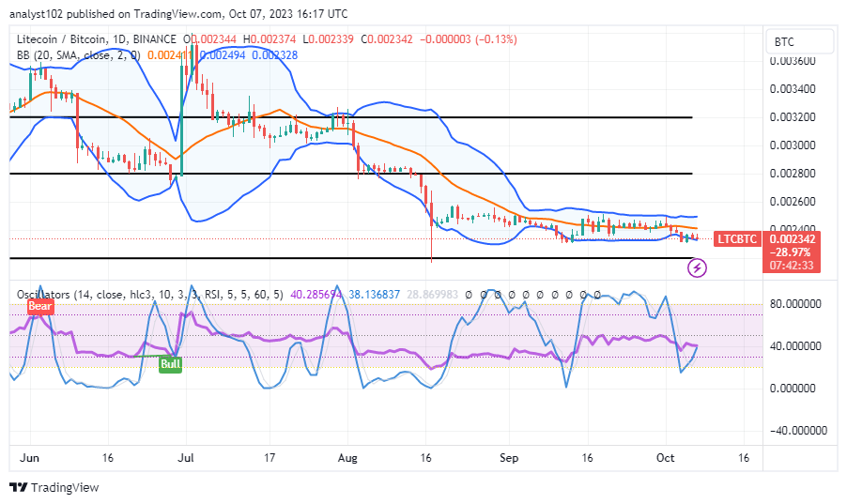Click the countdown timer 07:42:33
The image size is (847, 504).
click(x=792, y=266)
